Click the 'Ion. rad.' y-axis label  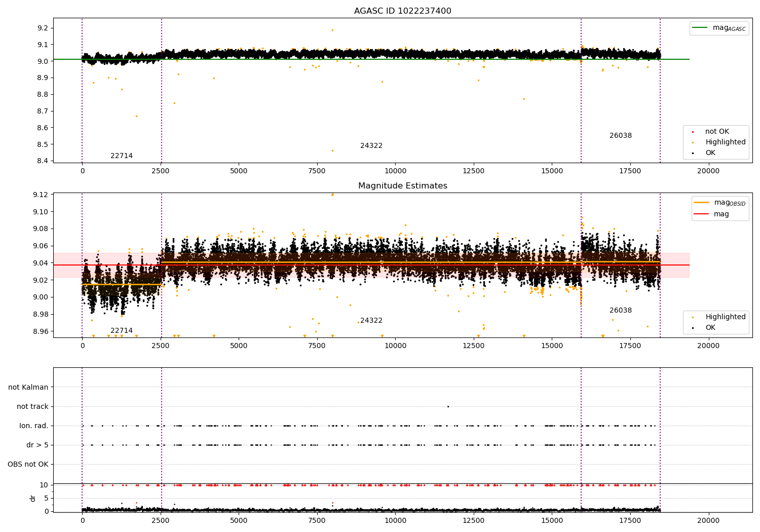[x=34, y=426]
